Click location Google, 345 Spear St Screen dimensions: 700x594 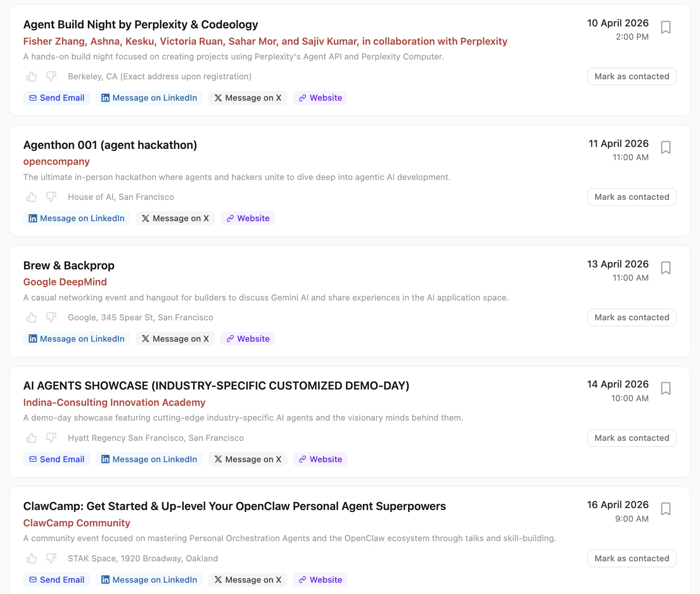coord(141,318)
